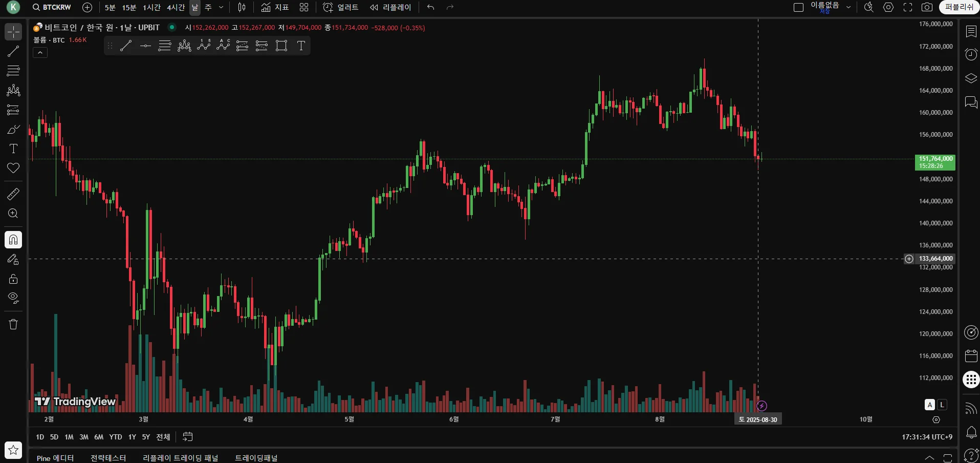This screenshot has height=463, width=980.
Task: Open the BTCKRW symbol search
Action: 52,7
